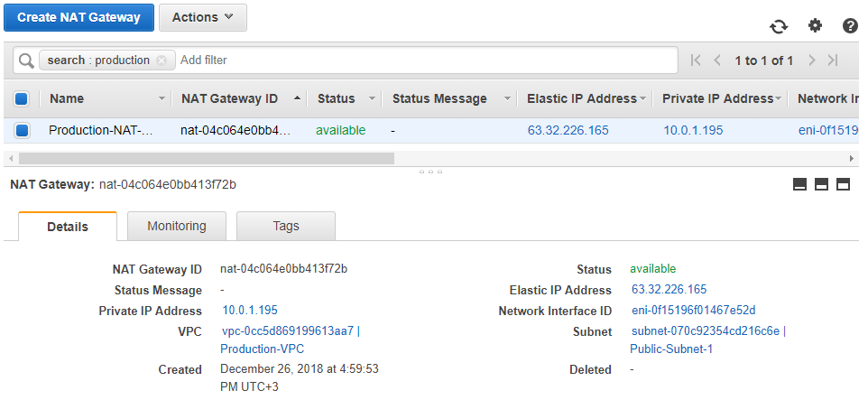
Task: Open the Production-VPC link
Action: (x=262, y=349)
